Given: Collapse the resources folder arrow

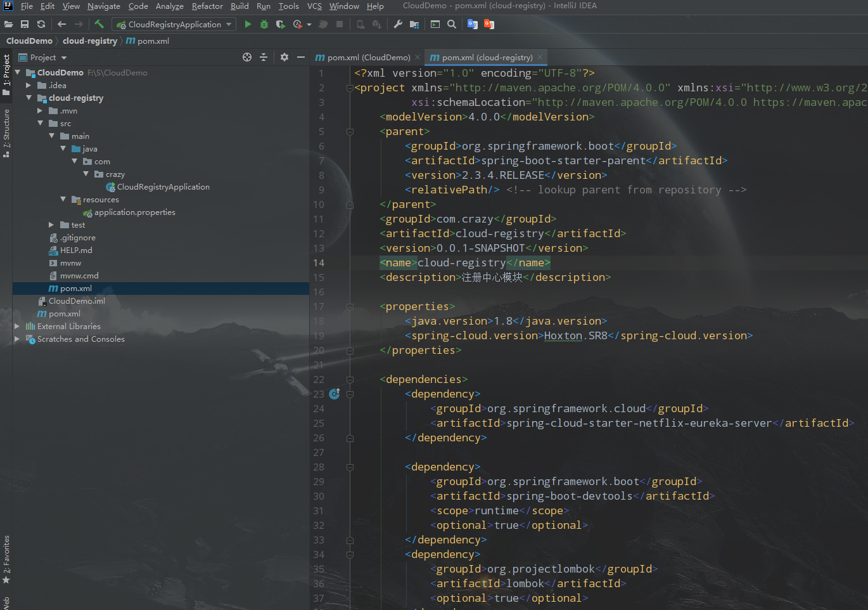Looking at the screenshot, I should pyautogui.click(x=63, y=199).
